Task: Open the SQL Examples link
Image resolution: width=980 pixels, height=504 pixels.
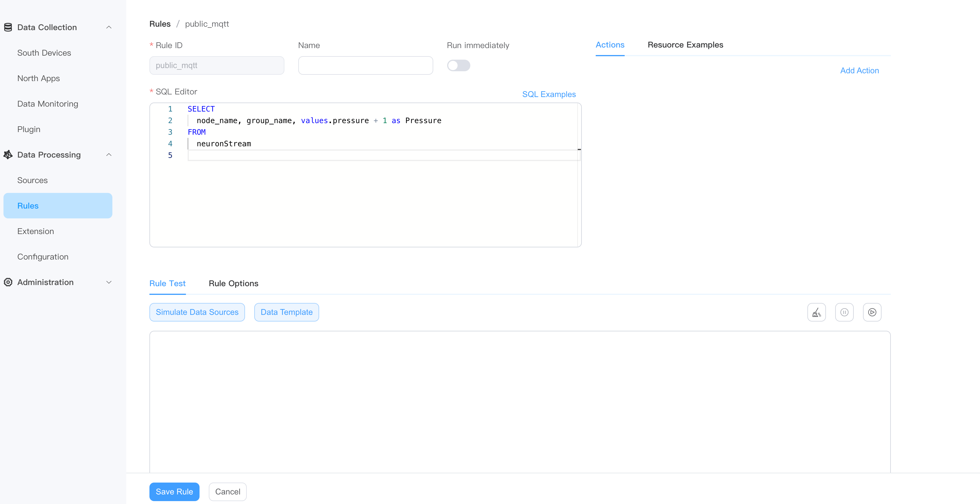Action: coord(548,94)
